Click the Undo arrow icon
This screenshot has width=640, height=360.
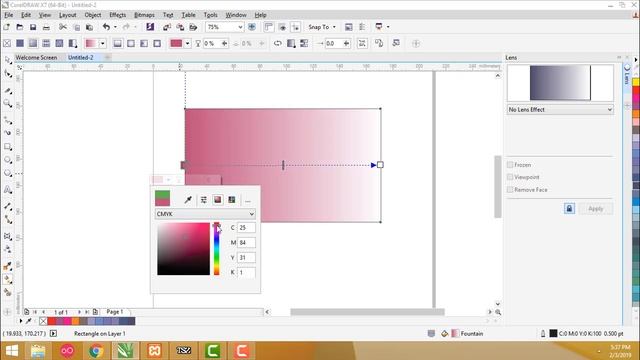pos(106,27)
